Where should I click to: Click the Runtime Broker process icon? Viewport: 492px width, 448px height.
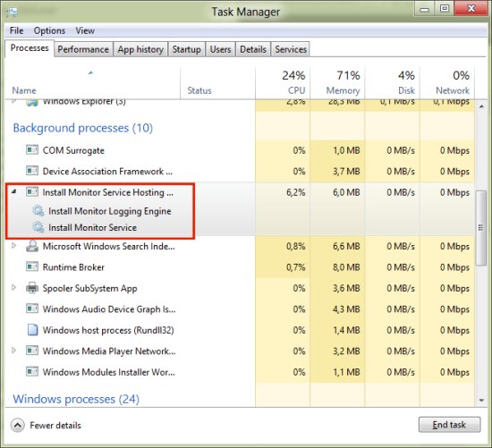click(x=32, y=267)
